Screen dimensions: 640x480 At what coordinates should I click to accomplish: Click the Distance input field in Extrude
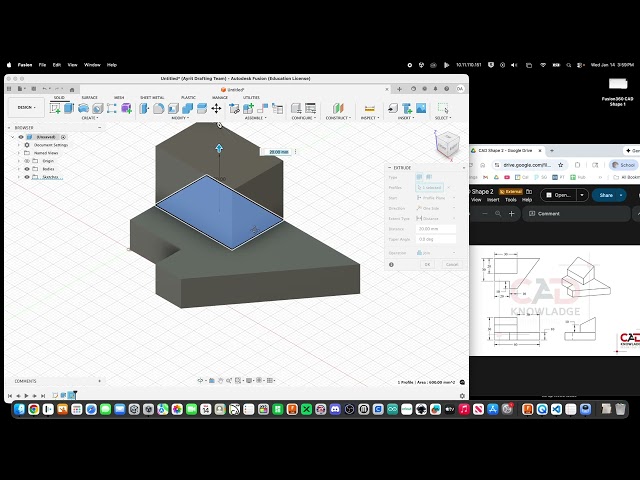coord(436,229)
